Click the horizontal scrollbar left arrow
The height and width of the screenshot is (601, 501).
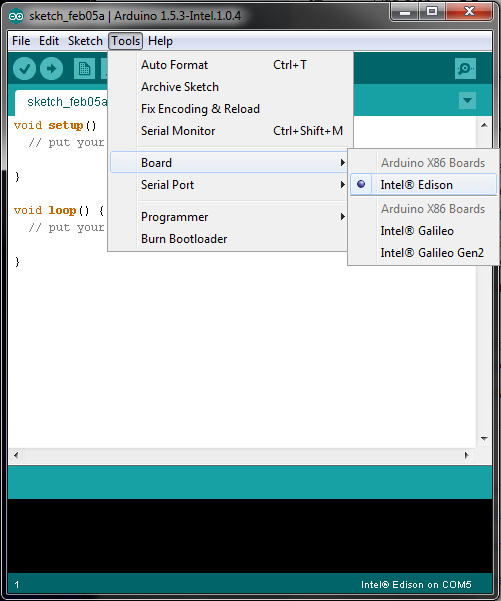(16, 455)
